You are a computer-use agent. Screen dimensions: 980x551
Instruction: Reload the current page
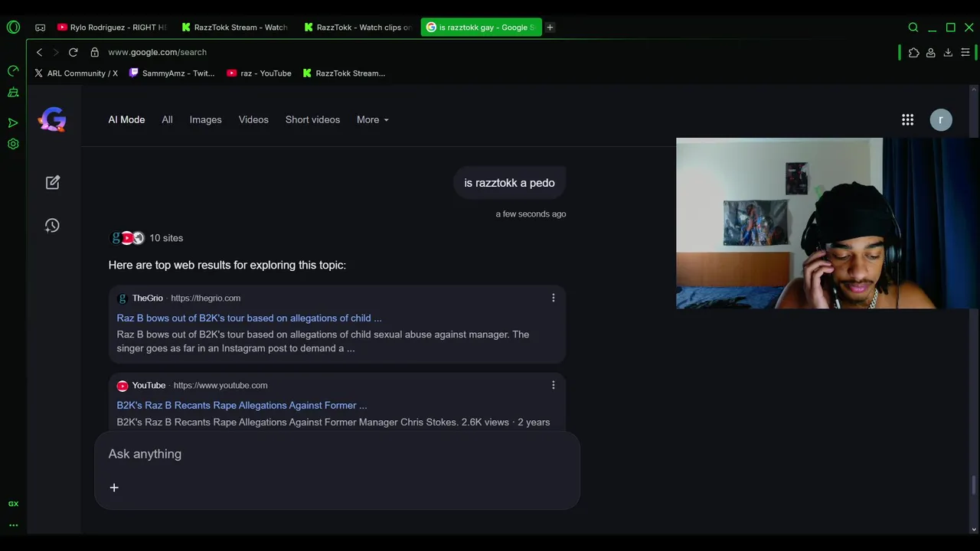73,52
